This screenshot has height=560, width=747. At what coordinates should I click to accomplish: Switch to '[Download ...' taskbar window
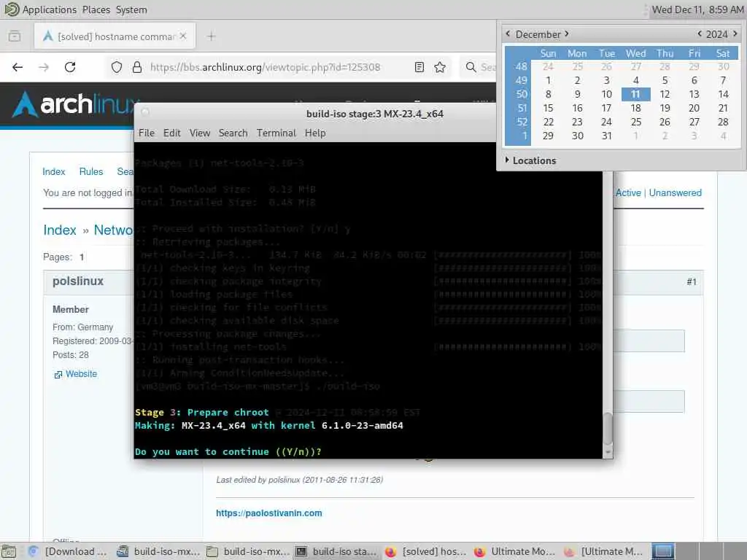67,551
